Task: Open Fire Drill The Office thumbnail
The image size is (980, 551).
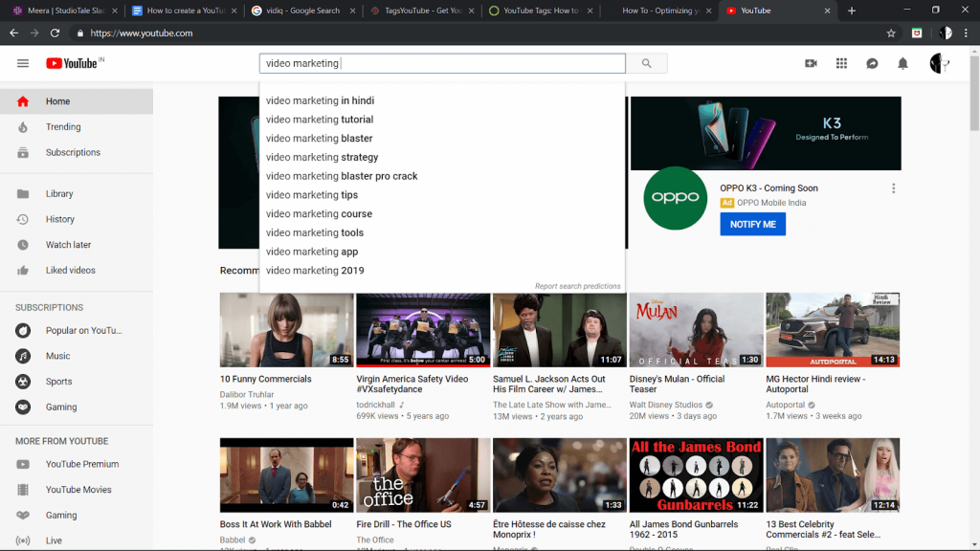Action: click(423, 475)
